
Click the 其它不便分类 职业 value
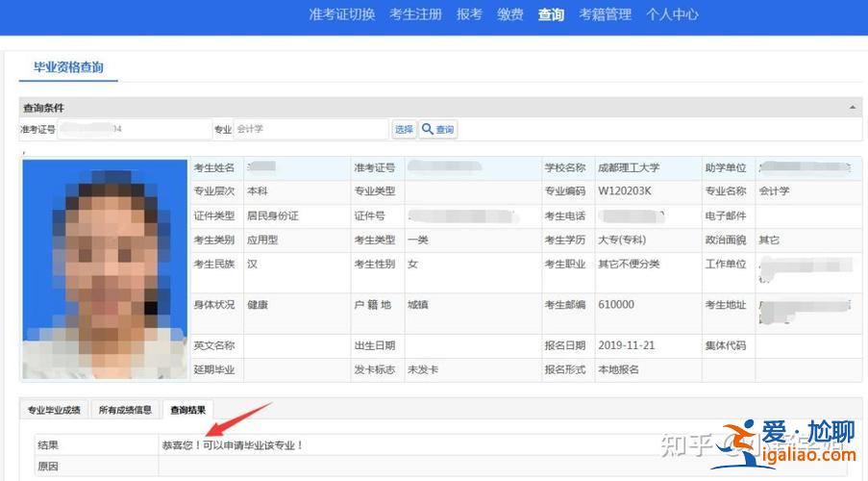tap(629, 265)
